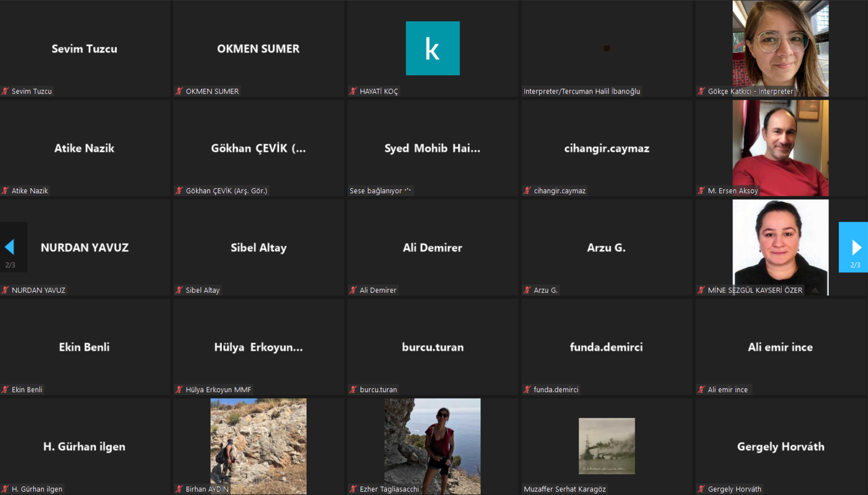Click Muzaffer Serhat Karagöz's ship picture
This screenshot has height=495, width=868.
click(607, 446)
